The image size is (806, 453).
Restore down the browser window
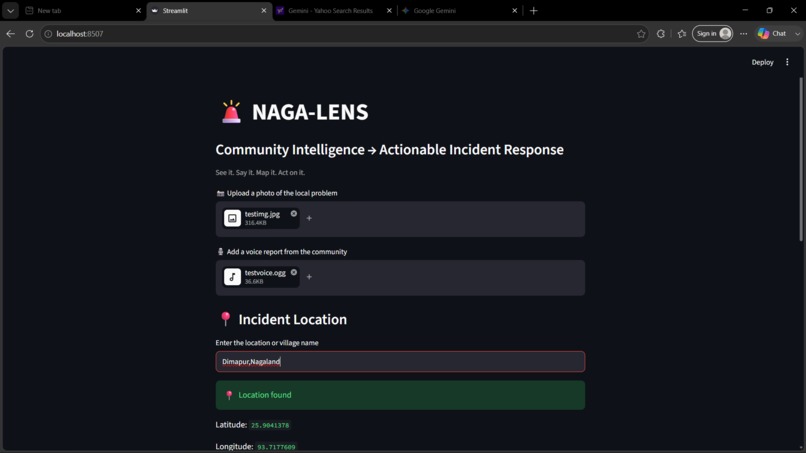[x=770, y=10]
